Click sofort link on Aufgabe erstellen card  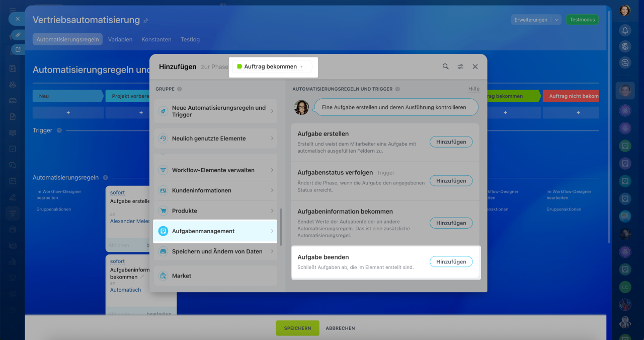[117, 192]
